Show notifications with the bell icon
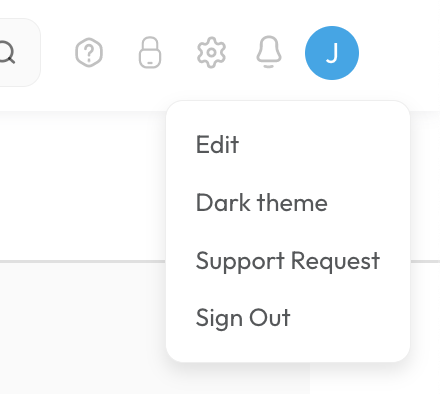 pos(269,52)
